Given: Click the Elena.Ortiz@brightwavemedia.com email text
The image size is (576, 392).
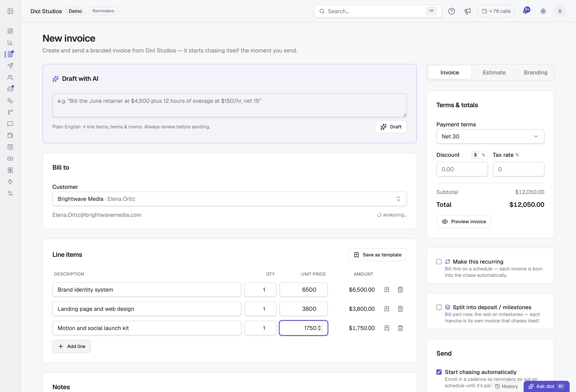Looking at the screenshot, I should click(x=97, y=215).
